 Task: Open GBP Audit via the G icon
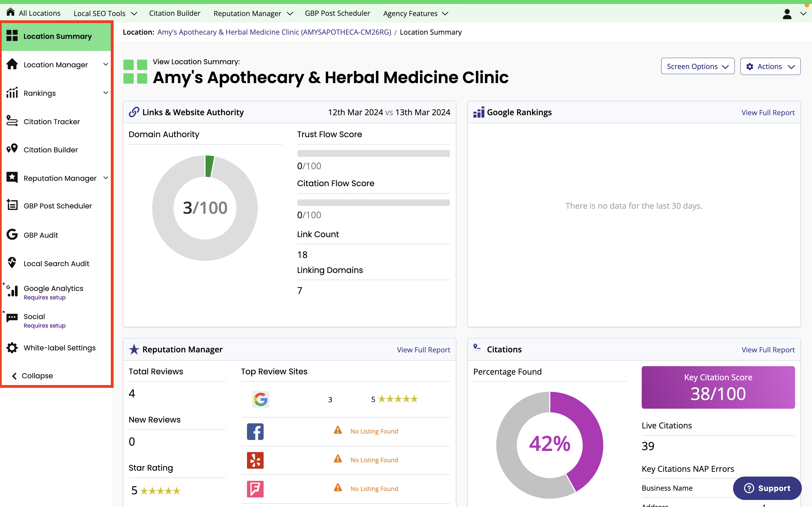pos(12,234)
